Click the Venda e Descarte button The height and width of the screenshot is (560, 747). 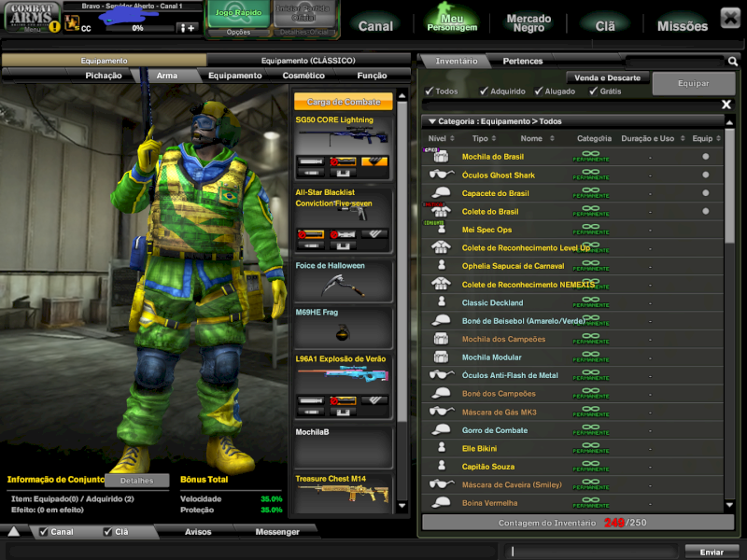pos(608,77)
